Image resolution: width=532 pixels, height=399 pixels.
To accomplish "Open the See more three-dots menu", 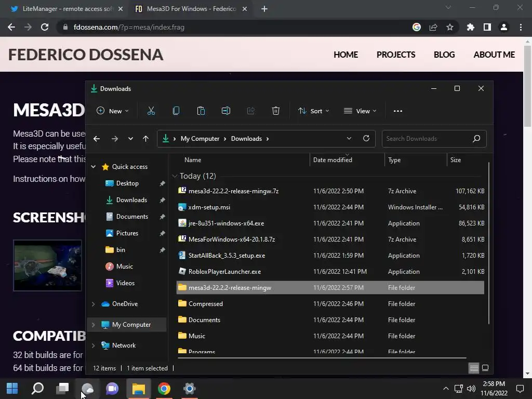I will [397, 111].
